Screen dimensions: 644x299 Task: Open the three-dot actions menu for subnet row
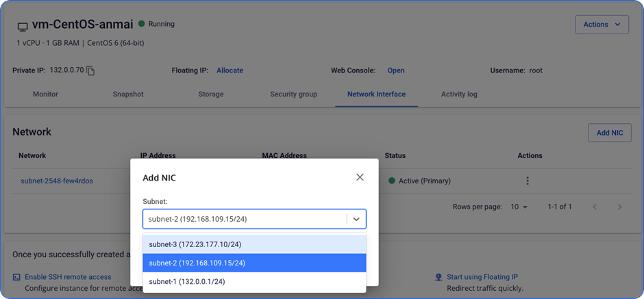pos(527,181)
